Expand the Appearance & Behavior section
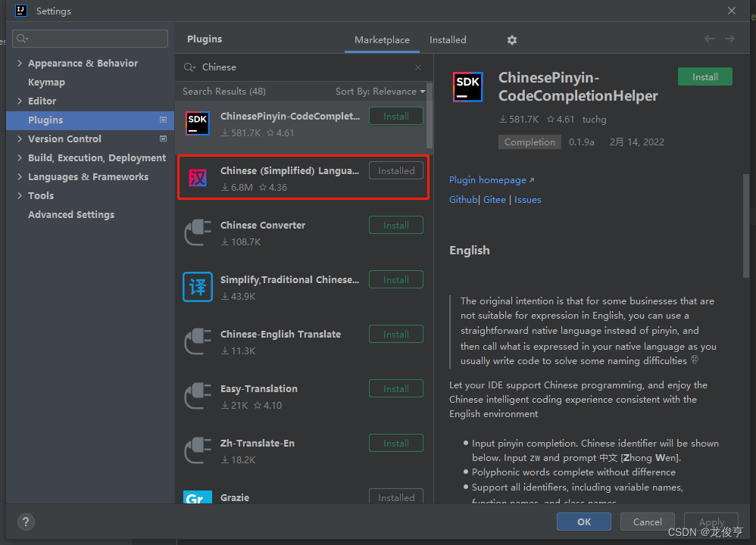 20,63
